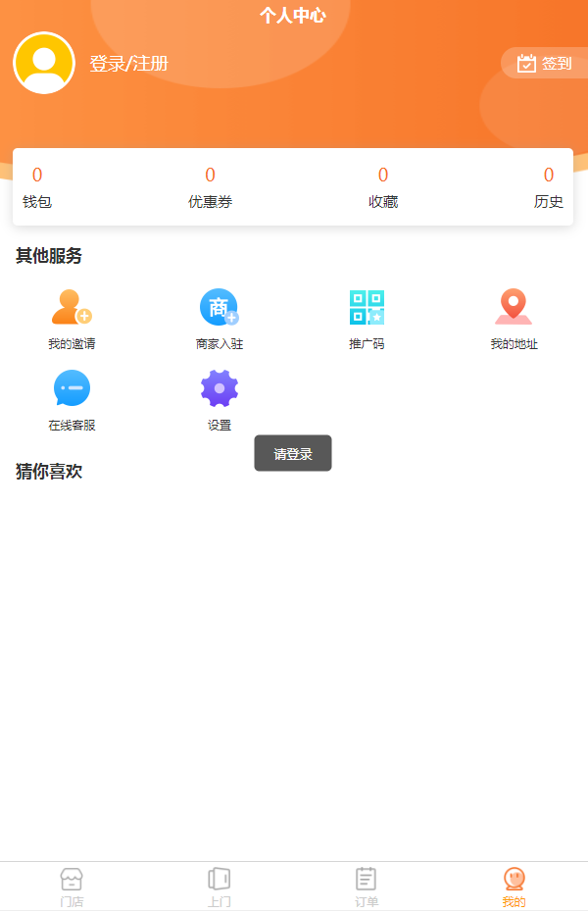Screen dimensions: 588x913
Task: Open the 商家入驻 merchant icon
Action: click(219, 308)
